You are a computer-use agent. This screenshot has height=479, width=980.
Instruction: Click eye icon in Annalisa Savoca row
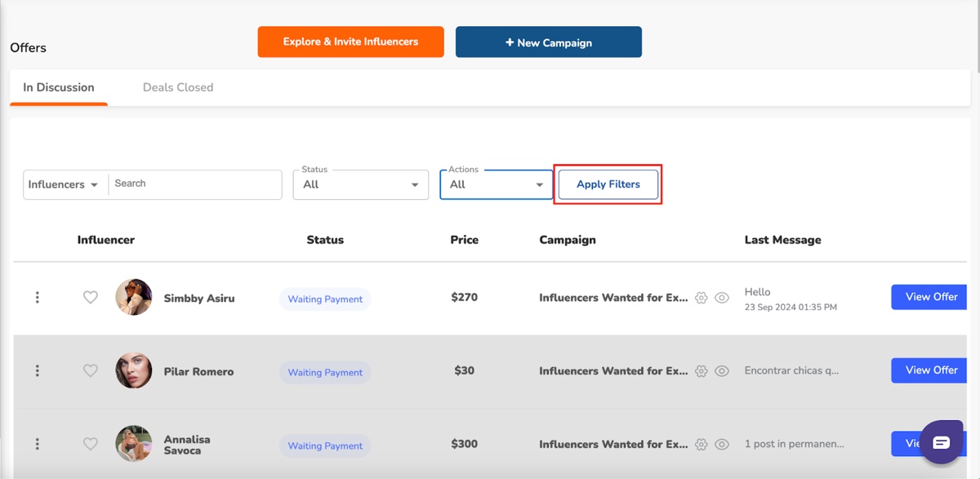(x=722, y=445)
